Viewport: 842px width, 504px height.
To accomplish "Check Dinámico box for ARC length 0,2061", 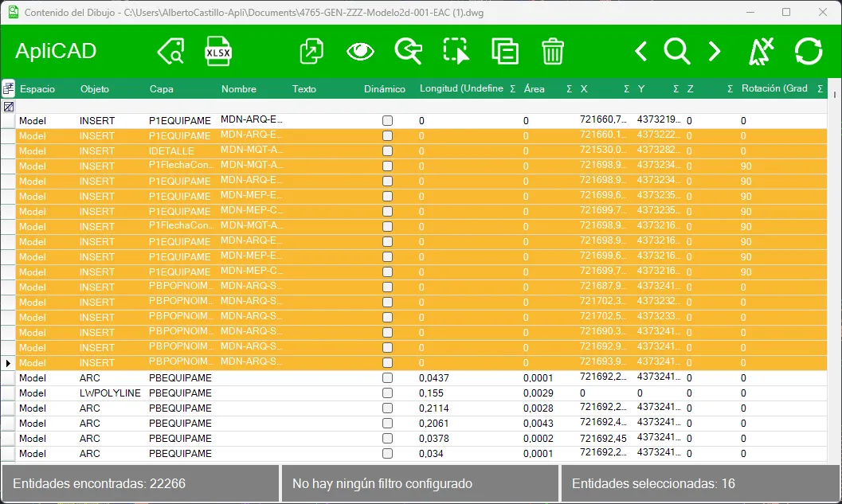I will pyautogui.click(x=387, y=423).
